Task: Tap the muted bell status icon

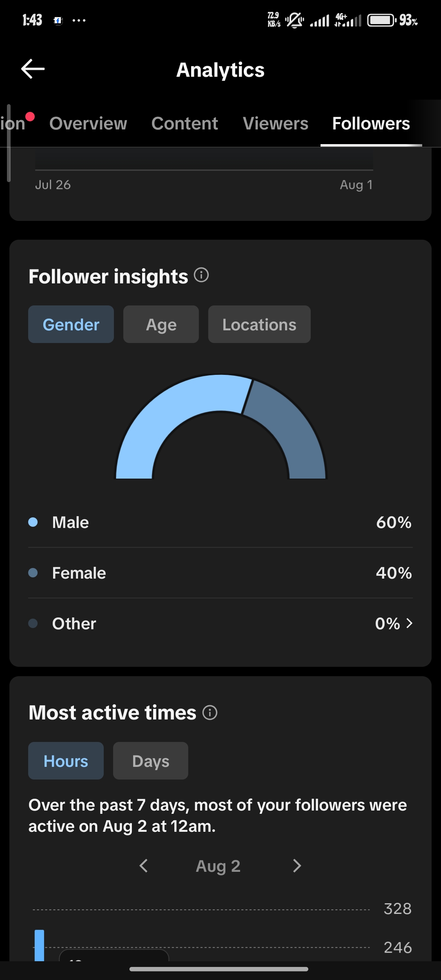Action: coord(294,20)
